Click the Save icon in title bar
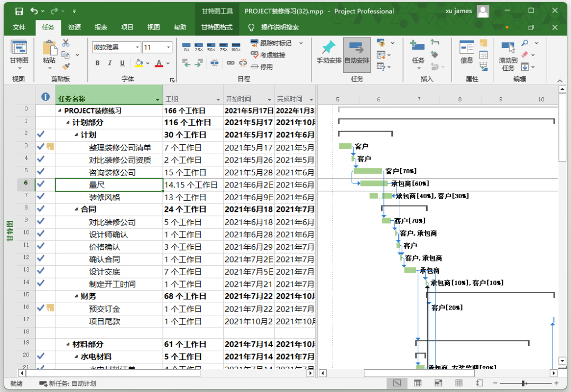This screenshot has width=571, height=392. [19, 11]
